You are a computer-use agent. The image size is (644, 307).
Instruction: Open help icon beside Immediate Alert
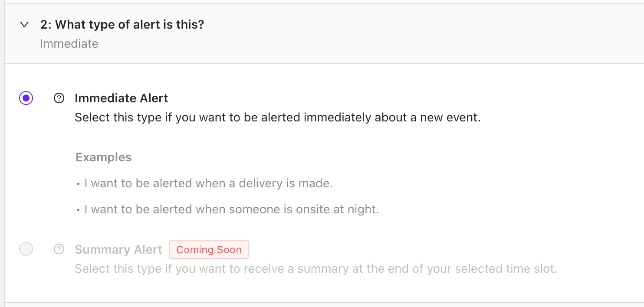59,98
